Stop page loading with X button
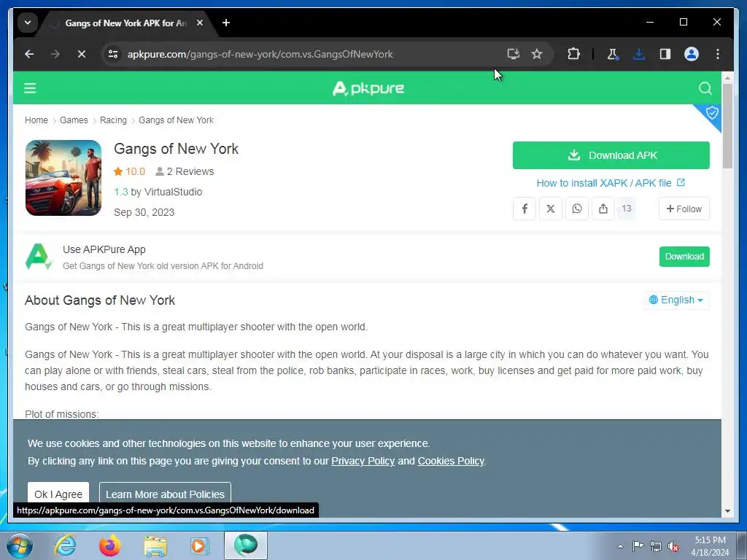The image size is (747, 560). click(x=82, y=54)
